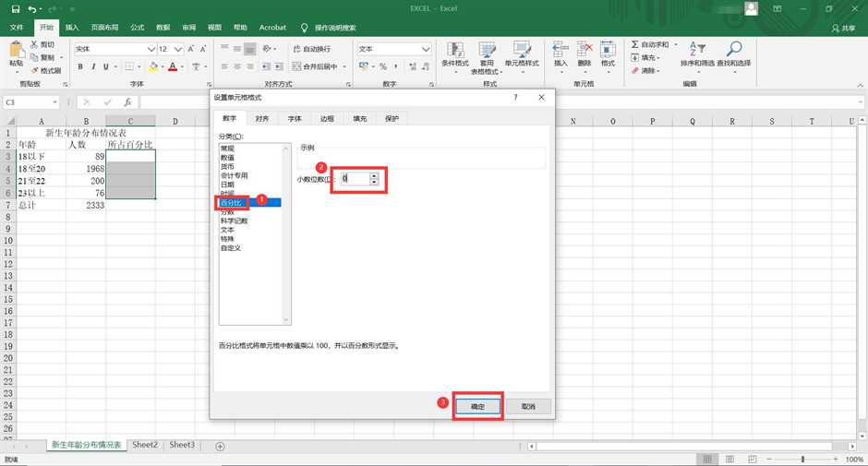
Task: Toggle italic formatting button
Action: click(94, 66)
